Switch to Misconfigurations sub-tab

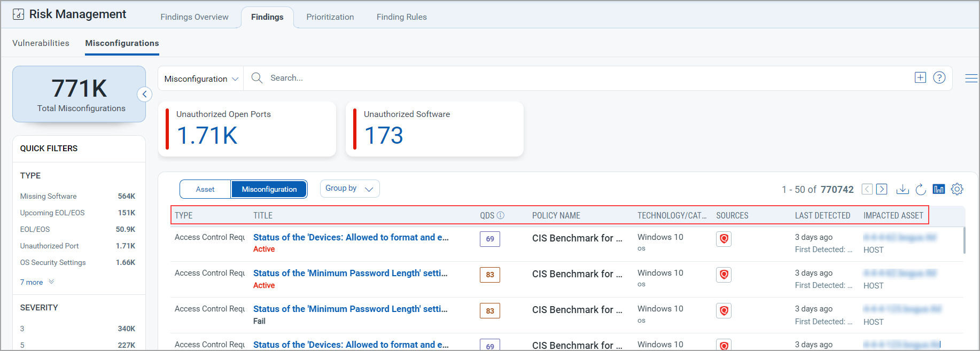pos(122,43)
